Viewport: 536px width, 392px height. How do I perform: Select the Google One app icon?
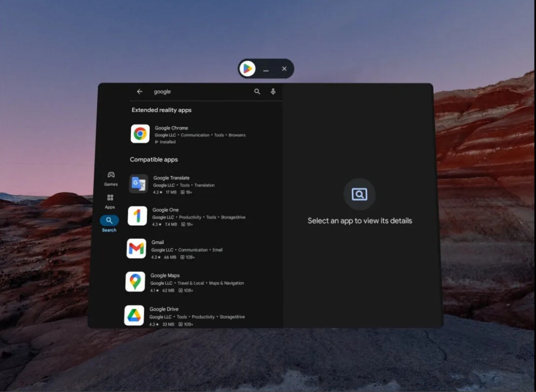coord(137,216)
